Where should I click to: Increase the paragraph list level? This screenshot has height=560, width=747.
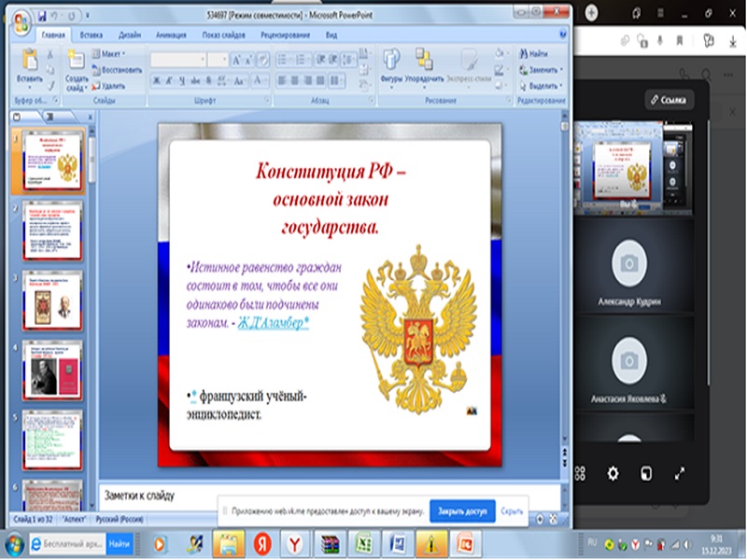coord(333,60)
